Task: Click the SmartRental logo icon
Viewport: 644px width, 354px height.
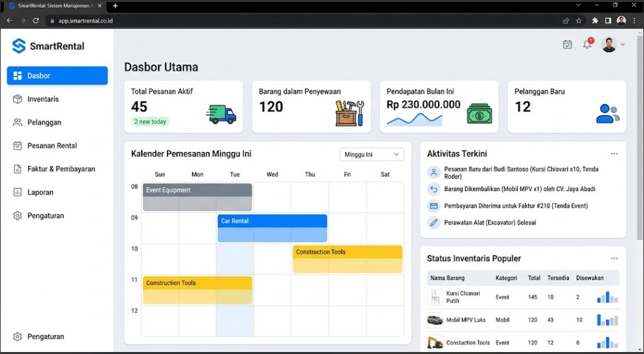Action: [x=19, y=46]
